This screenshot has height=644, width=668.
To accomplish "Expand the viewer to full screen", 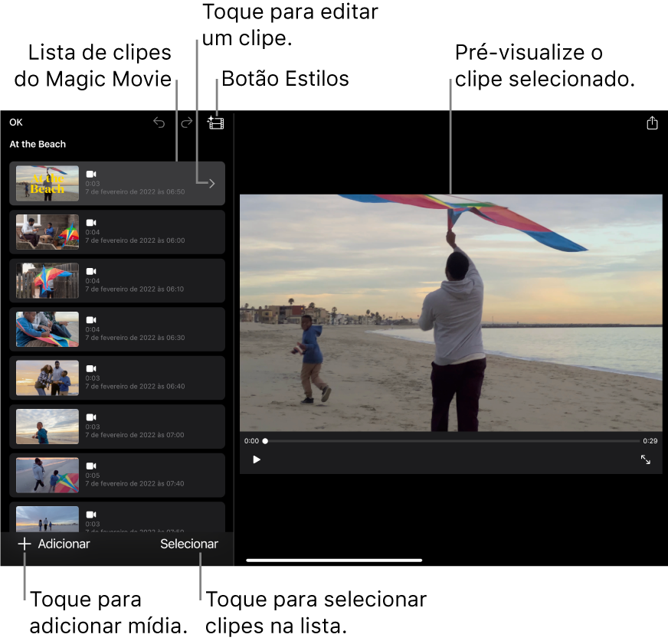I will [x=646, y=459].
